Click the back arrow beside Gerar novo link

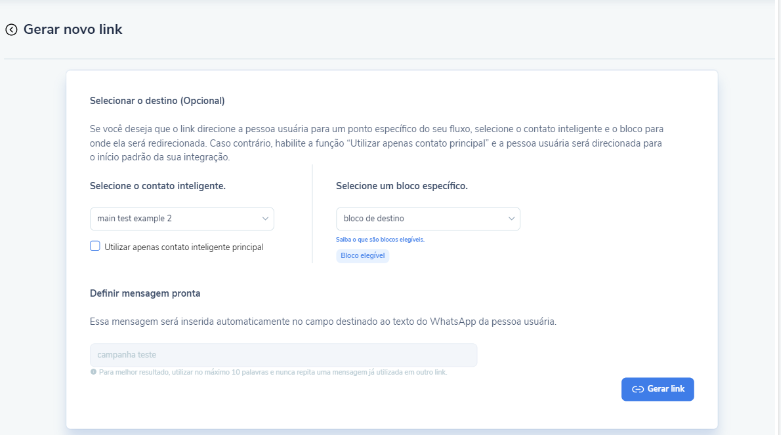(x=12, y=30)
